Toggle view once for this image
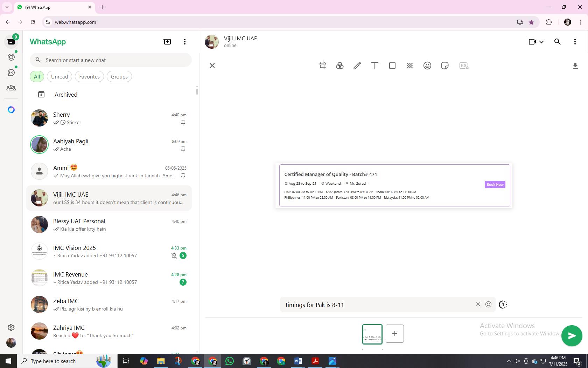Screen dimensions: 588x368 click(x=503, y=305)
